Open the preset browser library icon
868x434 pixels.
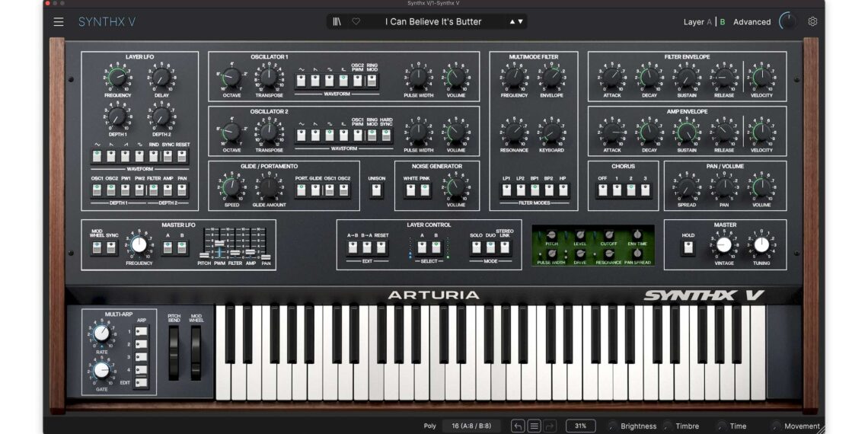(337, 21)
